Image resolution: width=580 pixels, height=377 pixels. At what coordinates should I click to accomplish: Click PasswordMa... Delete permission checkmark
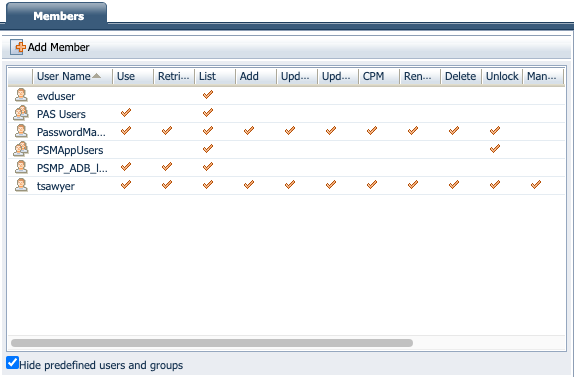(x=454, y=131)
